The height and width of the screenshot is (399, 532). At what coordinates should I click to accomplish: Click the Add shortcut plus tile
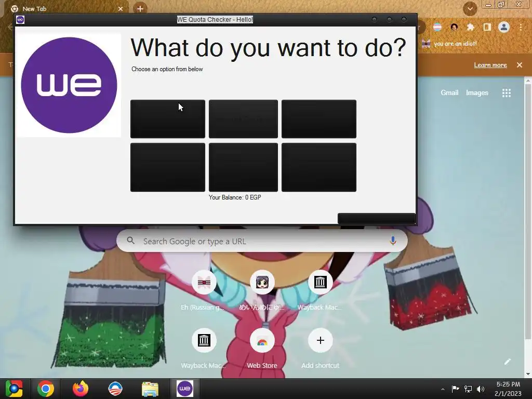(320, 349)
